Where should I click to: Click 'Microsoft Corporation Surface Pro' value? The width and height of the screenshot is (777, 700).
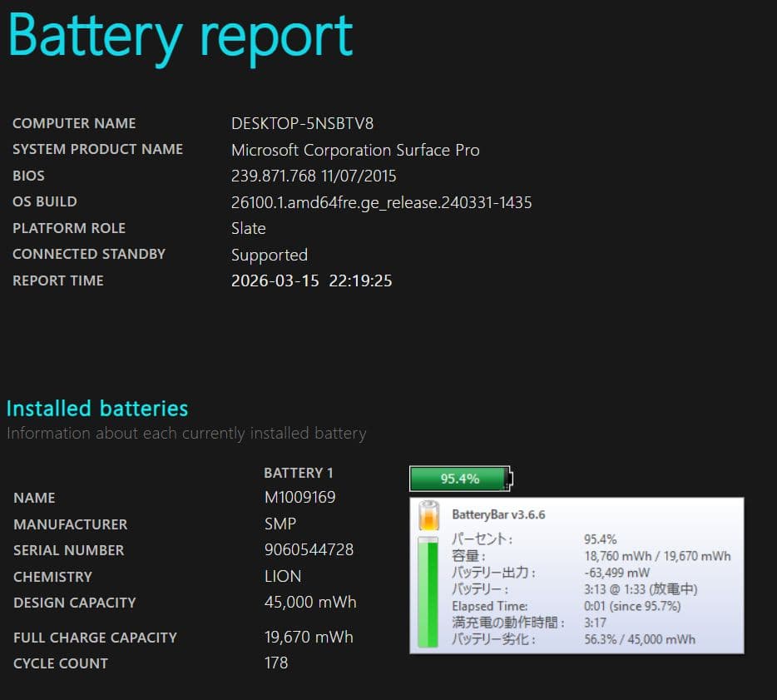coord(355,150)
